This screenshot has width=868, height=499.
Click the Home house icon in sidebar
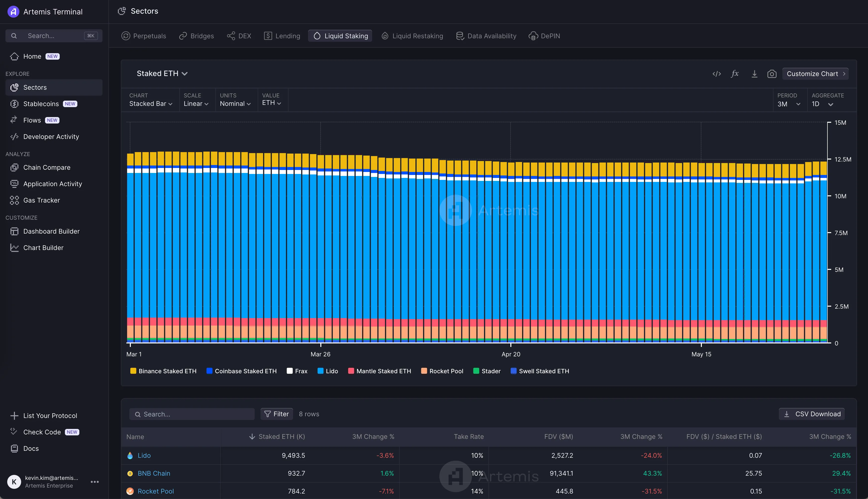pos(14,56)
